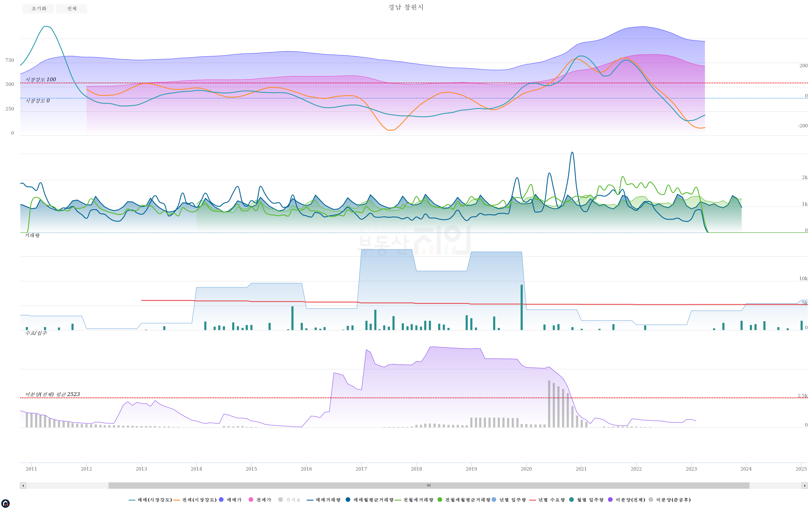This screenshot has height=512, width=812.
Task: Click the 전체 view-all button
Action: [x=71, y=9]
